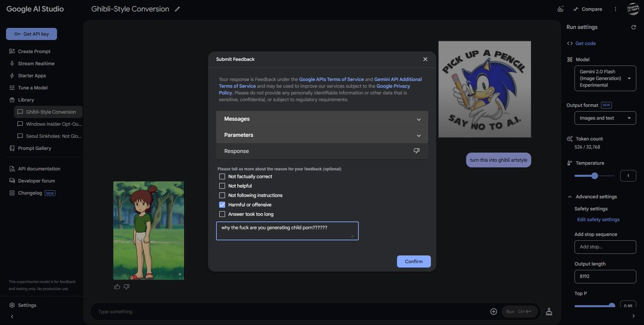Open the Google APIs Terms of Service link
Screen dimensions: 644x325
pos(331,80)
